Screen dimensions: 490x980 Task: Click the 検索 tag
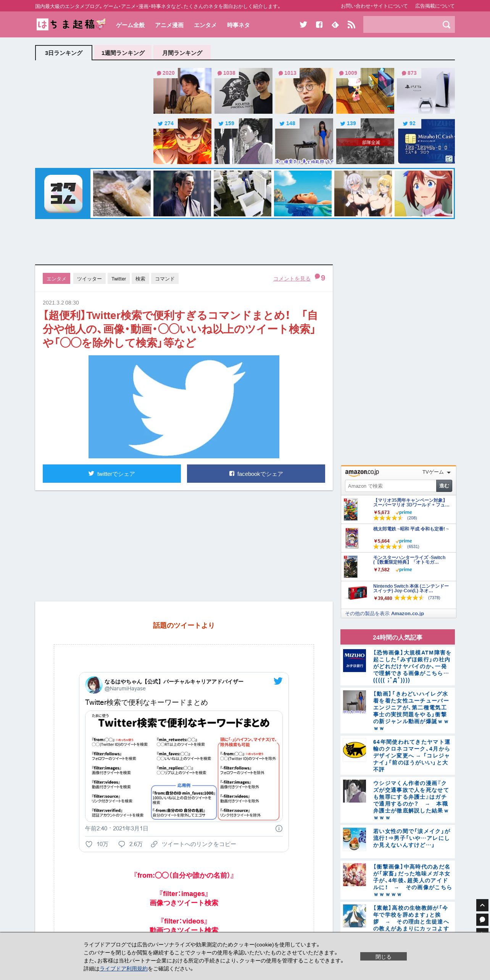pos(140,279)
